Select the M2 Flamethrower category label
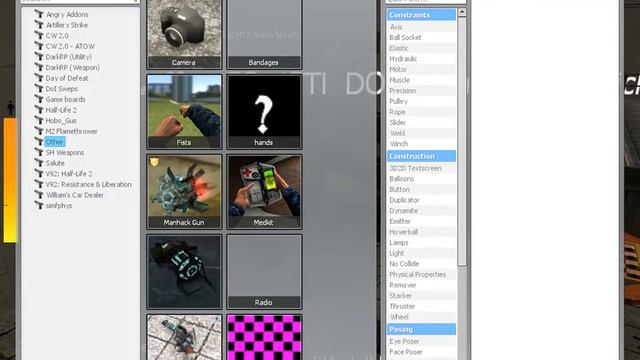 click(x=71, y=131)
